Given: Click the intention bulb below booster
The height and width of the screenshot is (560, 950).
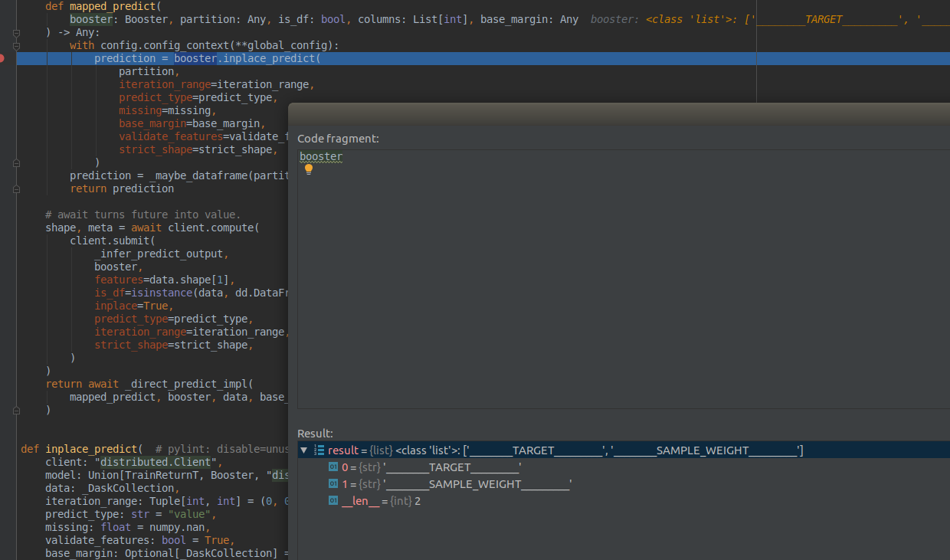Looking at the screenshot, I should (x=309, y=169).
